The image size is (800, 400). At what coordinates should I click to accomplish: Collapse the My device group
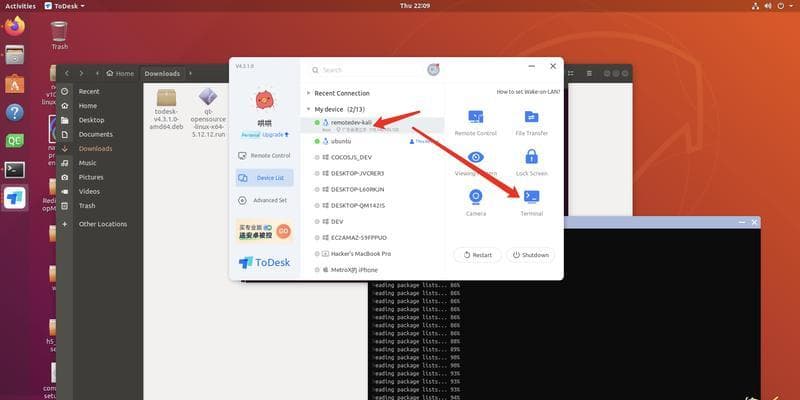(308, 109)
